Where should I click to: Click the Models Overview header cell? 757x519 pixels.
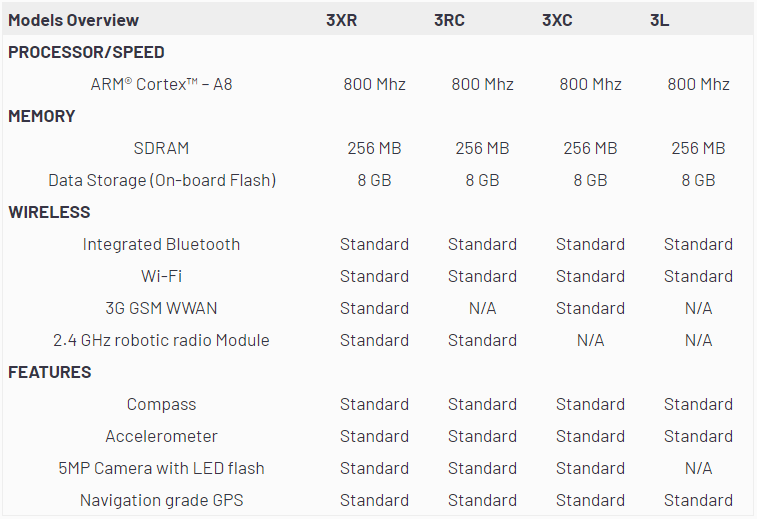pyautogui.click(x=74, y=20)
